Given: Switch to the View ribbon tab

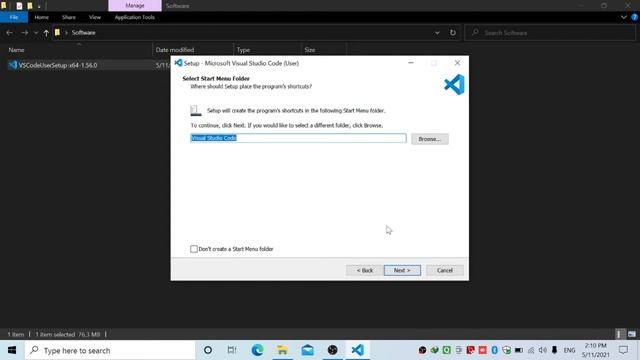Looking at the screenshot, I should pos(95,17).
